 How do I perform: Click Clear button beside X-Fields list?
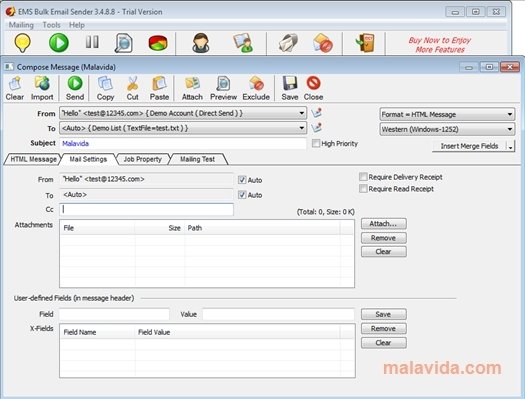pos(384,343)
